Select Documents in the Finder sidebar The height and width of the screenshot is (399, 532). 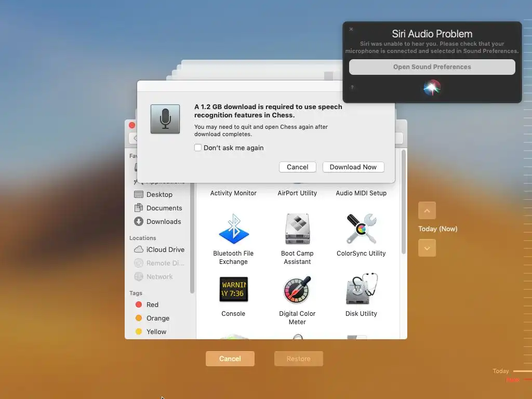pyautogui.click(x=158, y=208)
